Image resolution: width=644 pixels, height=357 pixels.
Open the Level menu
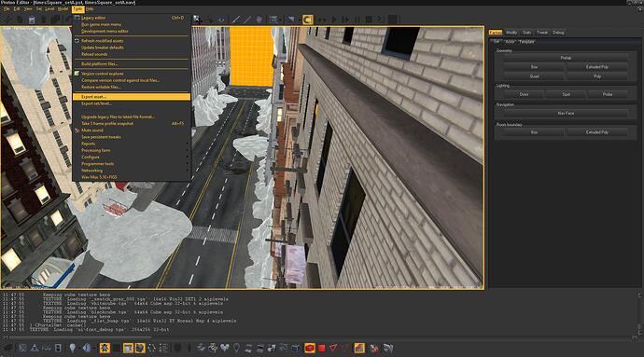point(49,8)
